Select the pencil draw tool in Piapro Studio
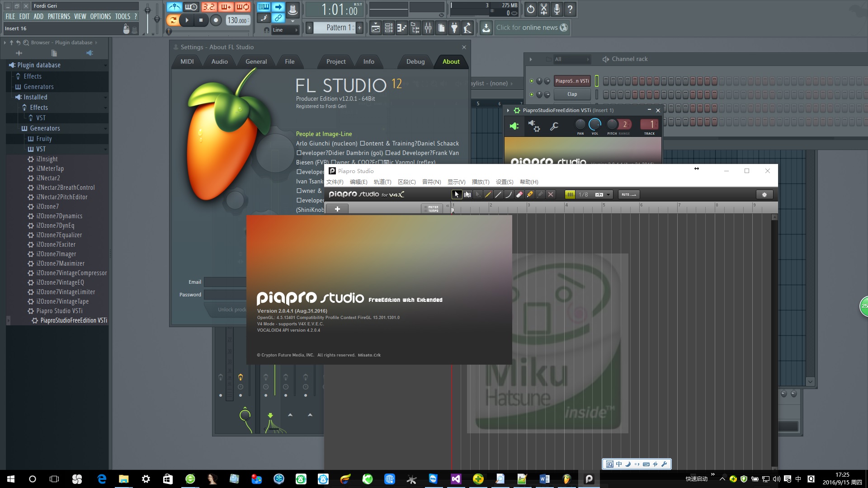This screenshot has height=488, width=868. pyautogui.click(x=488, y=195)
